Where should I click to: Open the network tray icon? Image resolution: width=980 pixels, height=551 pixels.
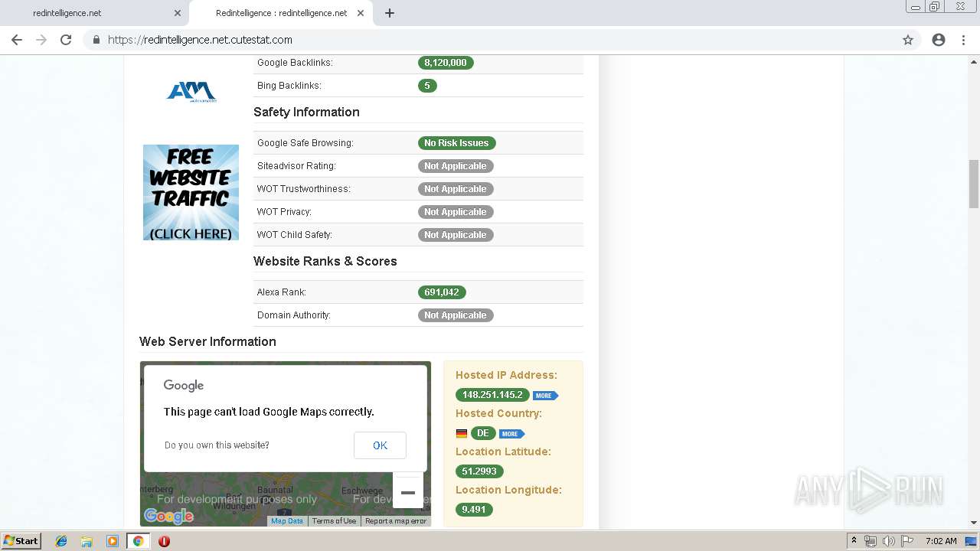(871, 541)
